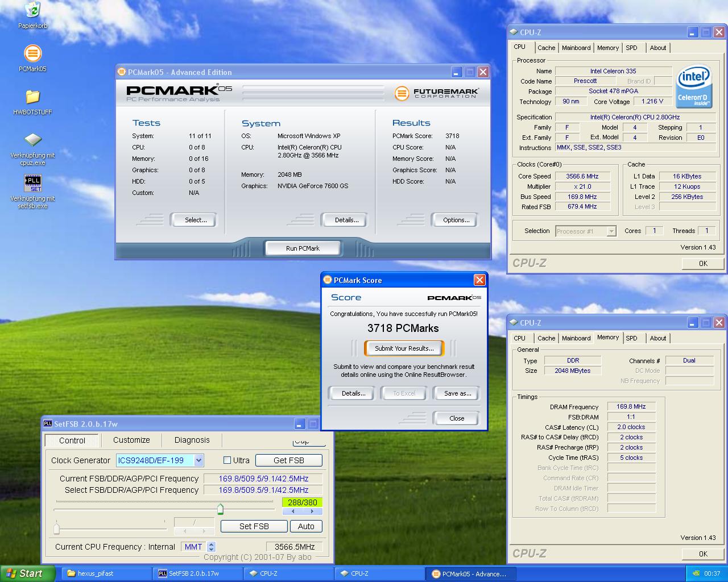728x582 pixels.
Task: Click the 3718 PCMarks score text
Action: (x=403, y=328)
